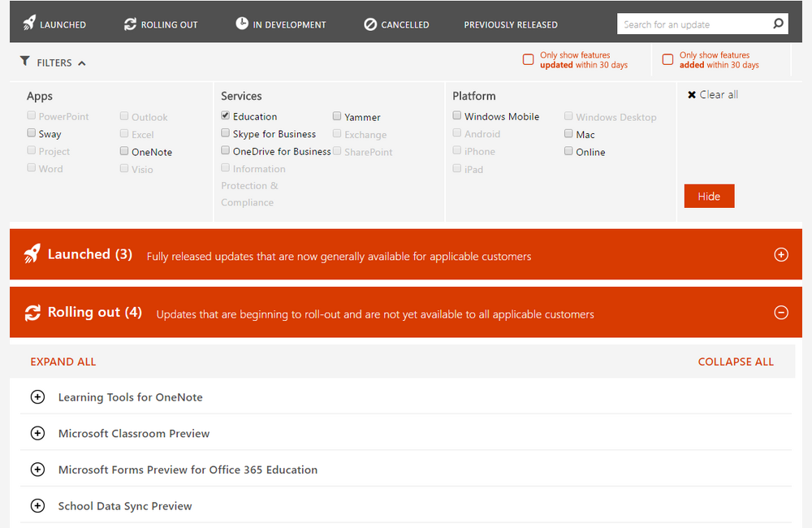The height and width of the screenshot is (528, 812).
Task: Expand Microsoft Classroom Preview item
Action: pos(37,433)
